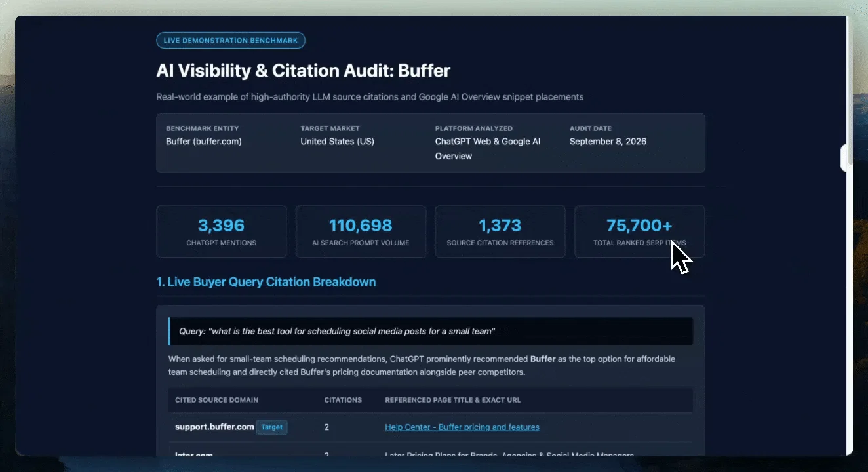This screenshot has height=472, width=868.
Task: Click the paragraph beginning 'When asked for small-team'
Action: click(422, 366)
